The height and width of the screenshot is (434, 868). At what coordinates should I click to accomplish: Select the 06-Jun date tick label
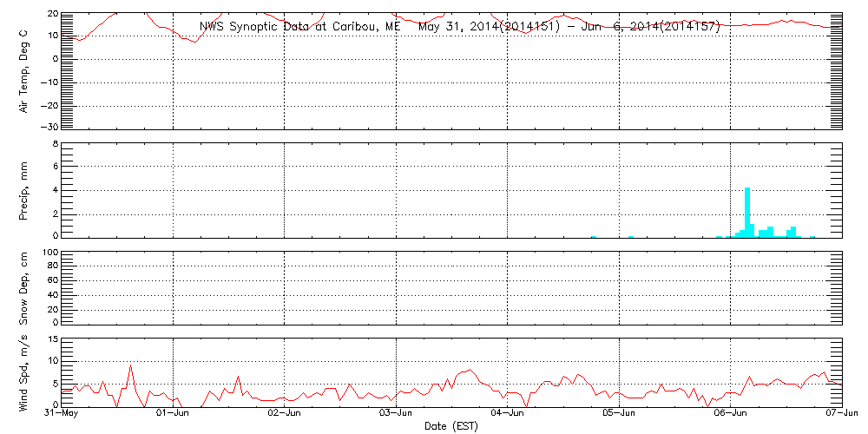tap(730, 414)
